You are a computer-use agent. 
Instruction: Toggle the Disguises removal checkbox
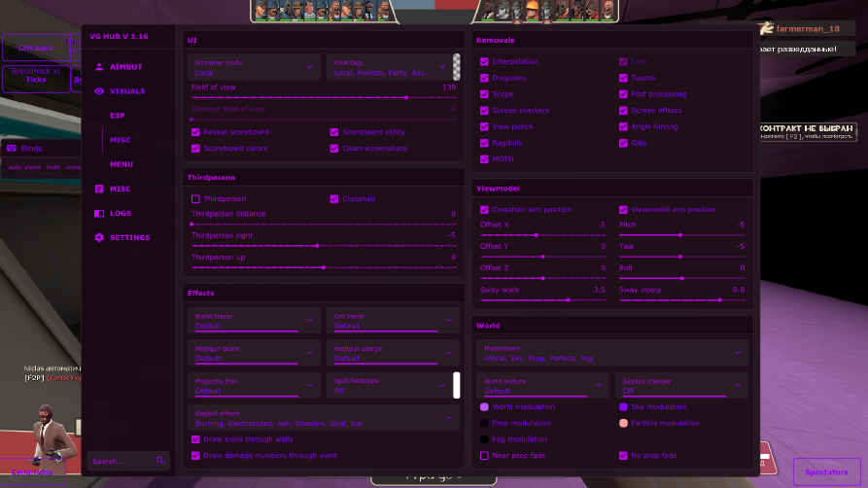point(484,78)
